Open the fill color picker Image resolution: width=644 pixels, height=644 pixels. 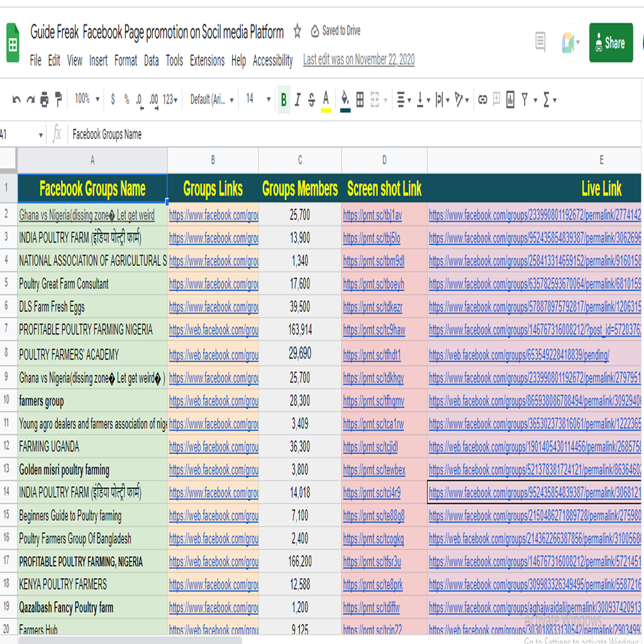click(345, 100)
